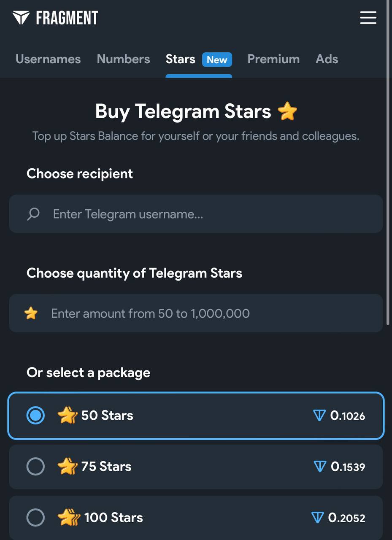
Task: Choose the 100 Stars radio option
Action: coord(35,518)
